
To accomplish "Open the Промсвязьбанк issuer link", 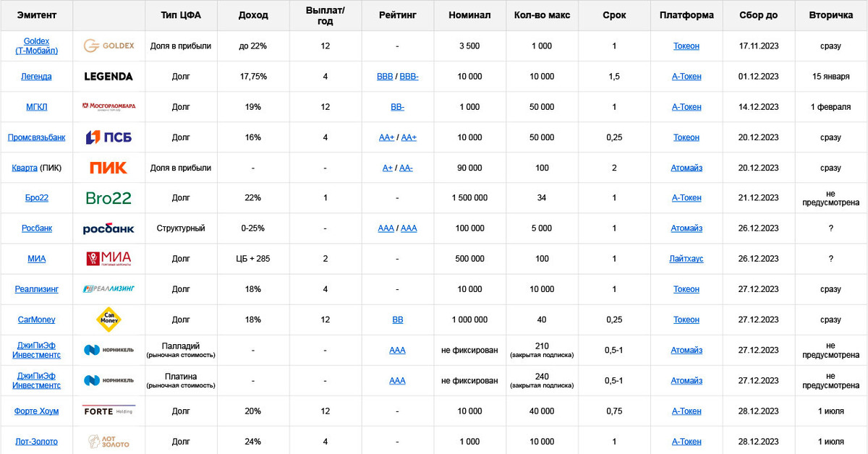I will click(x=36, y=137).
